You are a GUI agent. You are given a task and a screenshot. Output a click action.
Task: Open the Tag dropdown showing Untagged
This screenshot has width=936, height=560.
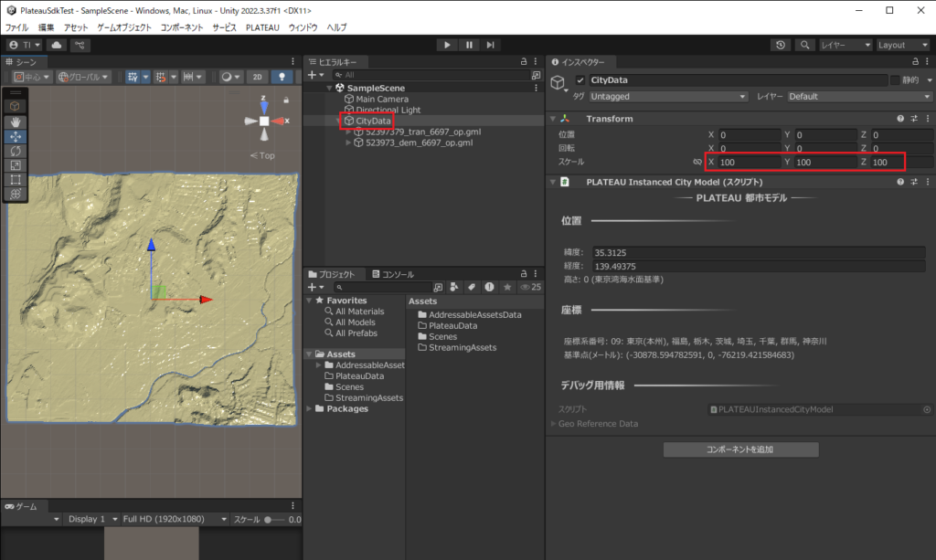(668, 97)
